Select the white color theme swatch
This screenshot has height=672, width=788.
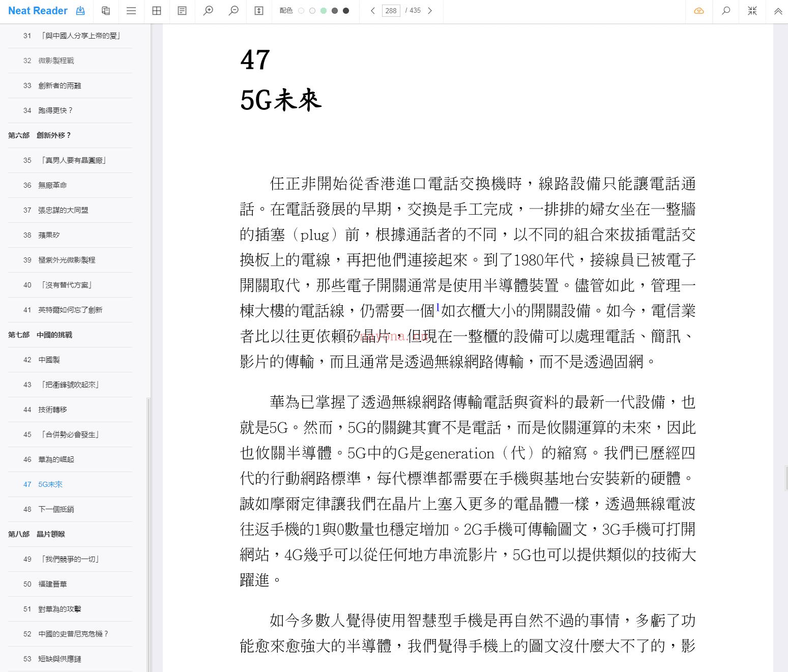pyautogui.click(x=301, y=11)
